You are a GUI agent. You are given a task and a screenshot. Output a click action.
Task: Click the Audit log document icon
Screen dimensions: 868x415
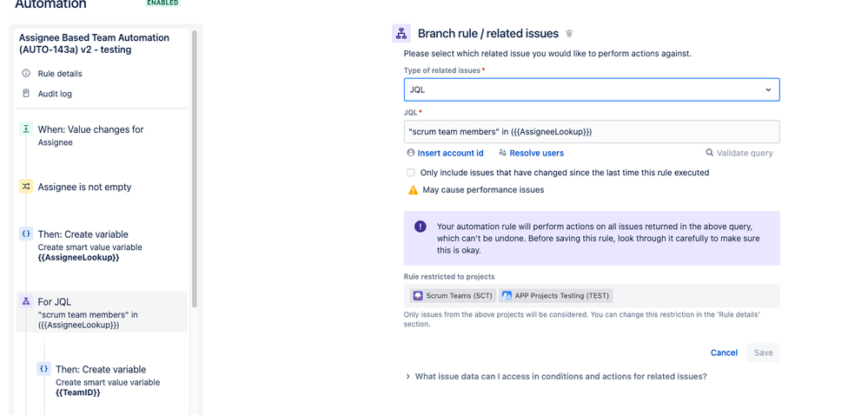pyautogui.click(x=26, y=94)
